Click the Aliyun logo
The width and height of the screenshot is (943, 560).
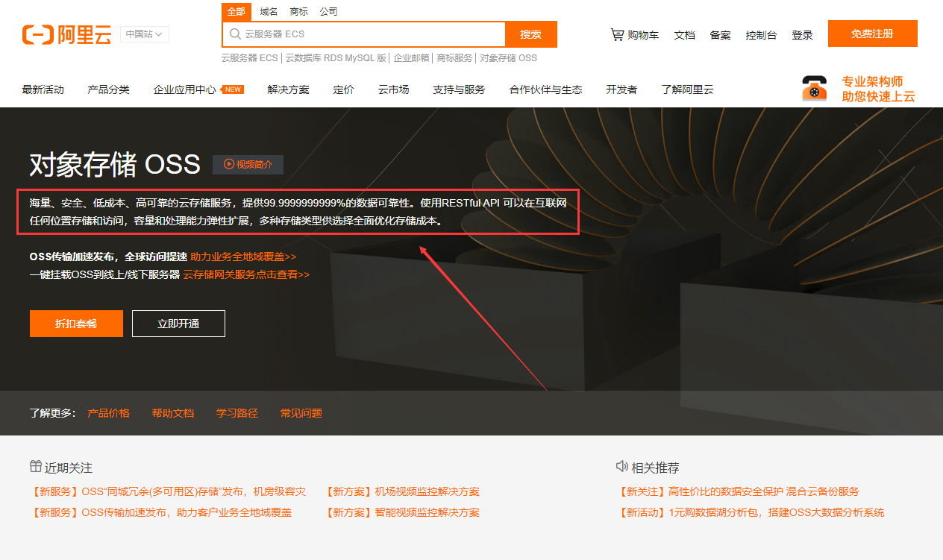pos(67,34)
